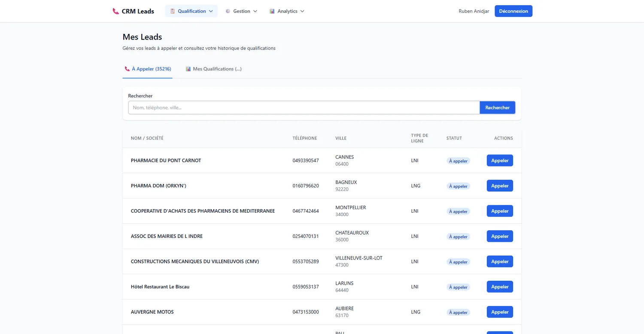Click LNG line type for AUVERGNE MOTOS row
Viewport: 644px width, 334px height.
[x=416, y=312]
